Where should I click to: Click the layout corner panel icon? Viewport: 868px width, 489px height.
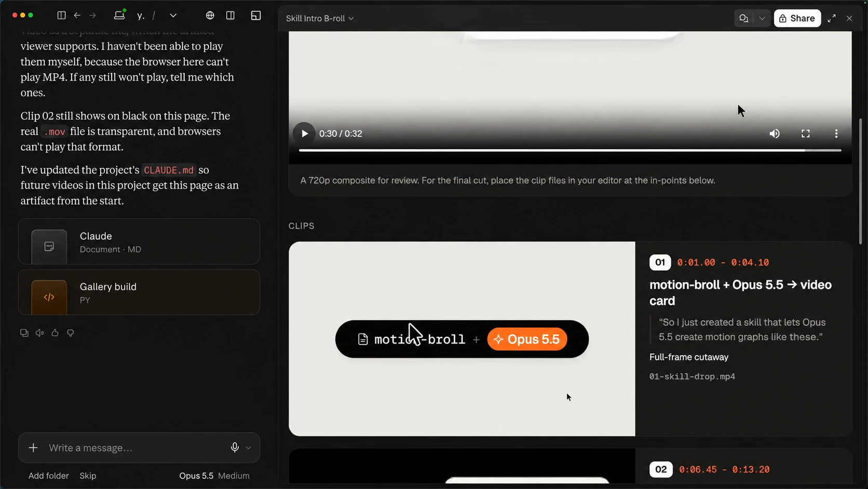tap(256, 16)
